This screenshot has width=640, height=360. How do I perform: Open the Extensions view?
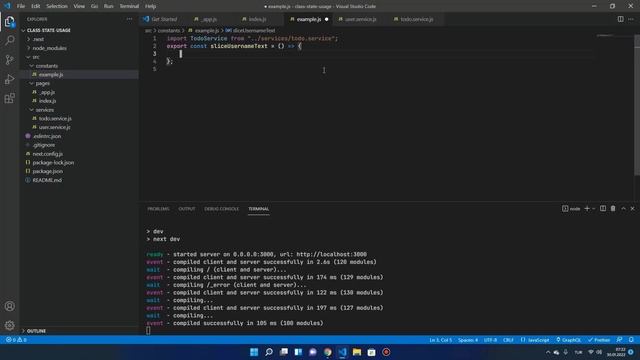click(9, 98)
